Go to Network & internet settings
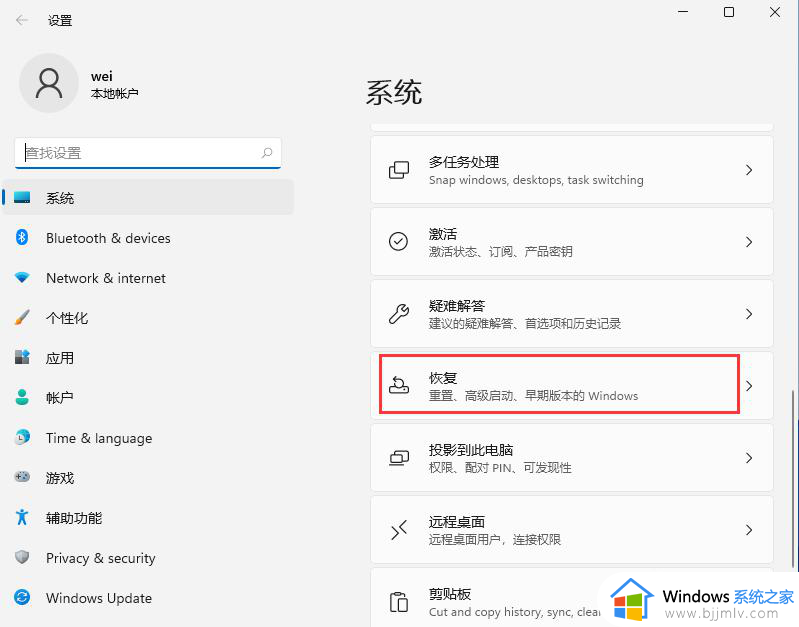 tap(148, 278)
